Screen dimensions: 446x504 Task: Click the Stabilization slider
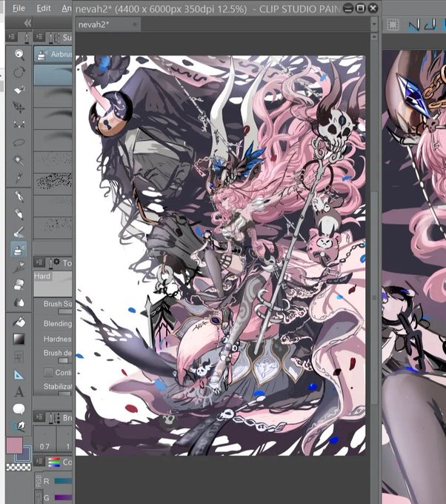click(65, 394)
